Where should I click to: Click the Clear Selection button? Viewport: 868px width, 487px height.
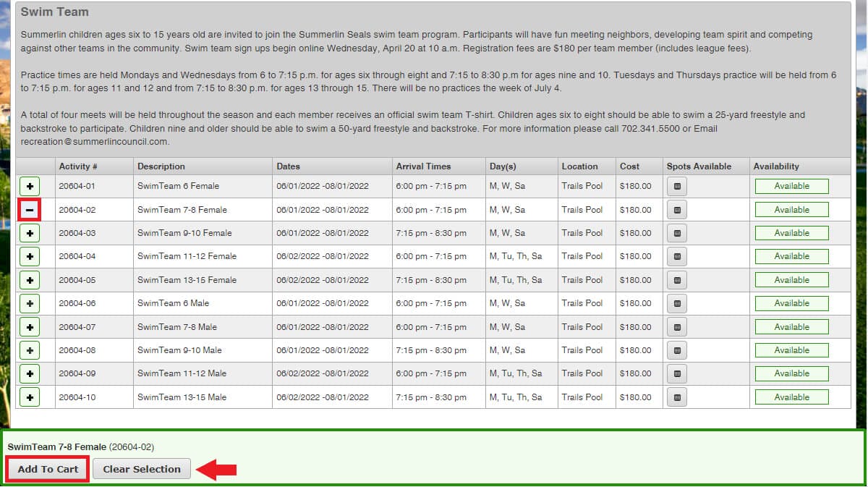[142, 469]
